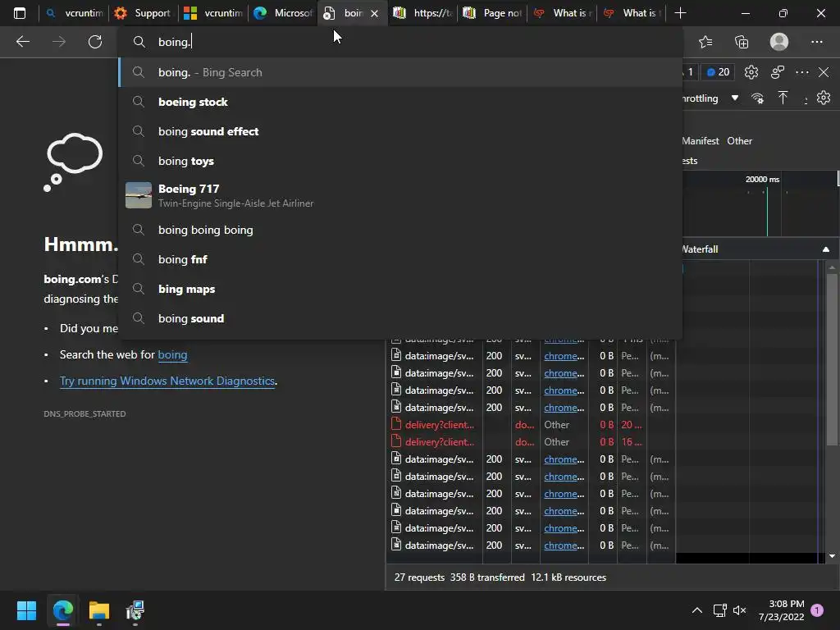
Task: Click the DevTools issues counter 20
Action: pyautogui.click(x=718, y=72)
